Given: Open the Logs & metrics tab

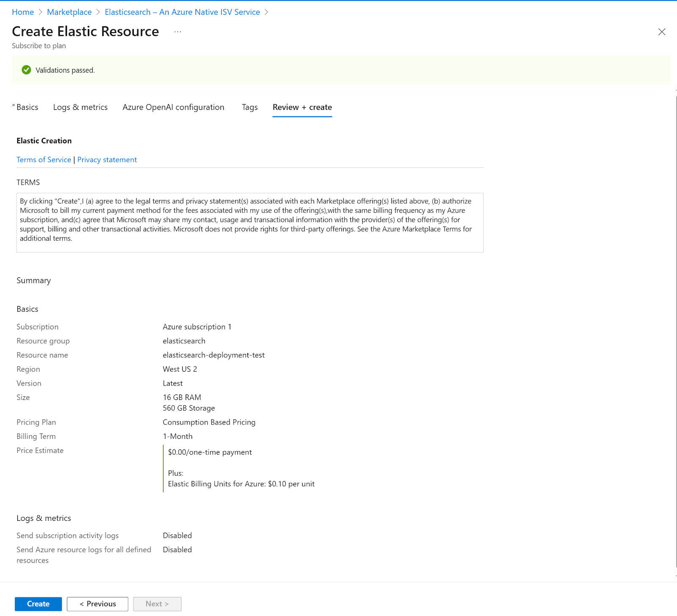Looking at the screenshot, I should click(80, 107).
